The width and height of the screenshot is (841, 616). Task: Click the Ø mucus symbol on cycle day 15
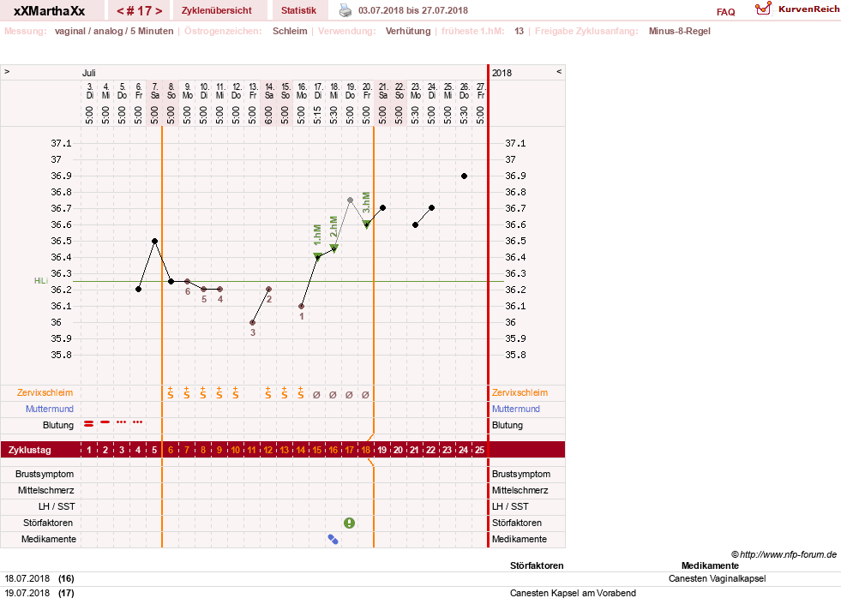coord(317,395)
